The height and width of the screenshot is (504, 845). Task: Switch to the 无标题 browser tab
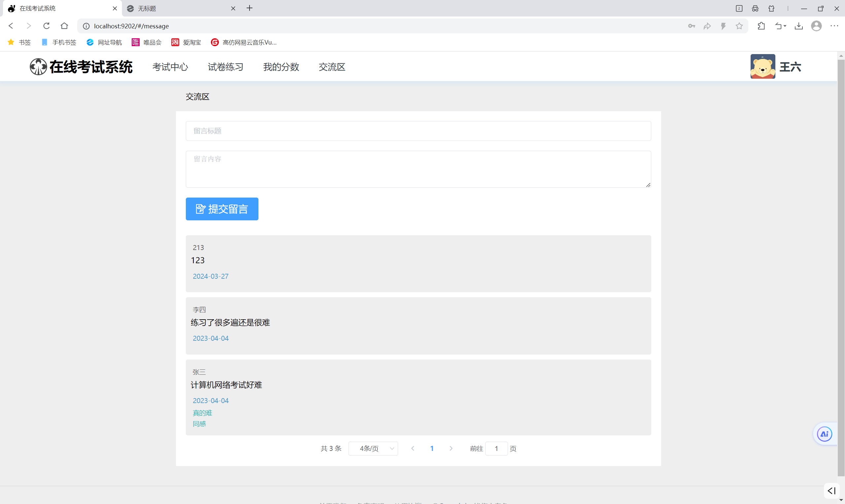[177, 8]
